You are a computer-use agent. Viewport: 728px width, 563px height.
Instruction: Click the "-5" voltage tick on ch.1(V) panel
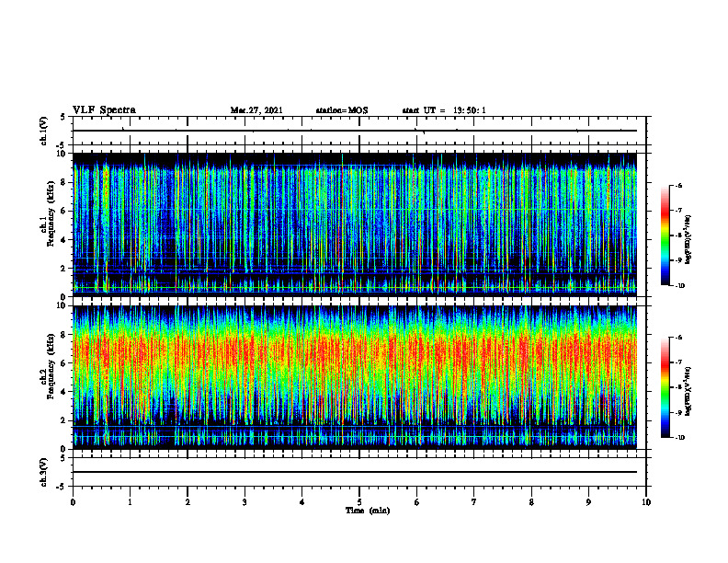click(x=61, y=144)
